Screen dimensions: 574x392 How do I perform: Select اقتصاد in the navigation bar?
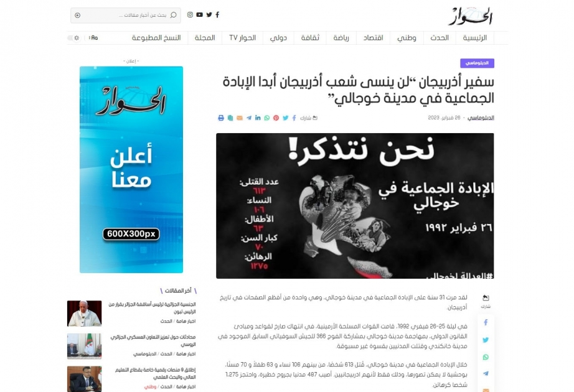coord(373,38)
